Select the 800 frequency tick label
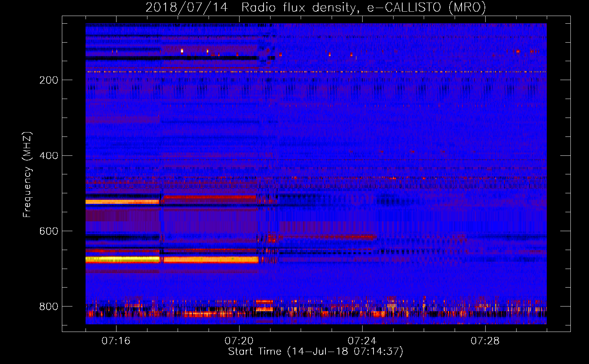589x364 pixels. 49,306
